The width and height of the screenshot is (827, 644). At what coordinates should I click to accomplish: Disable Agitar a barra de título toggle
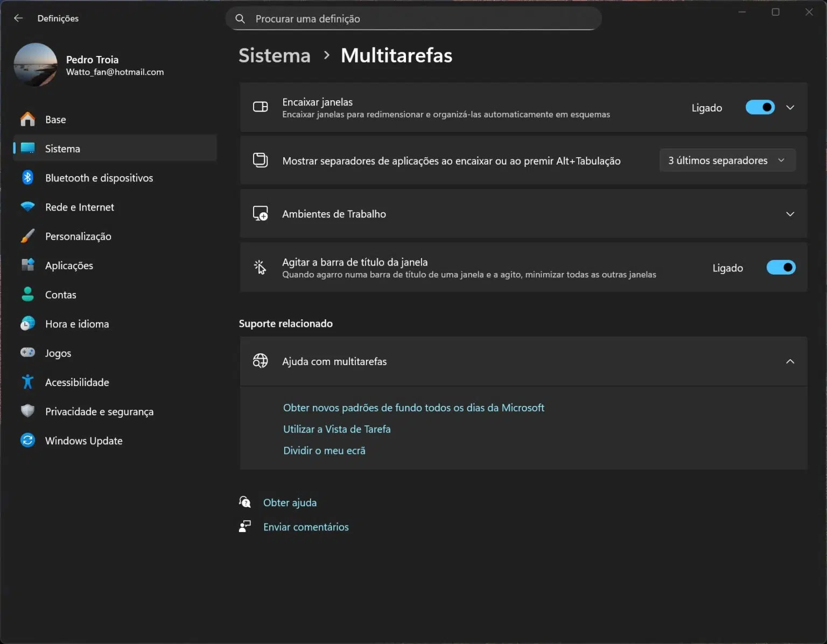781,268
